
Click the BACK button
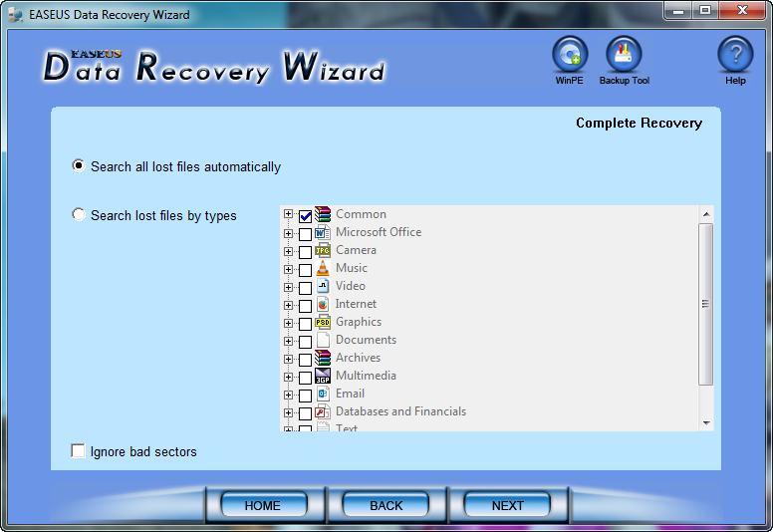tap(386, 505)
